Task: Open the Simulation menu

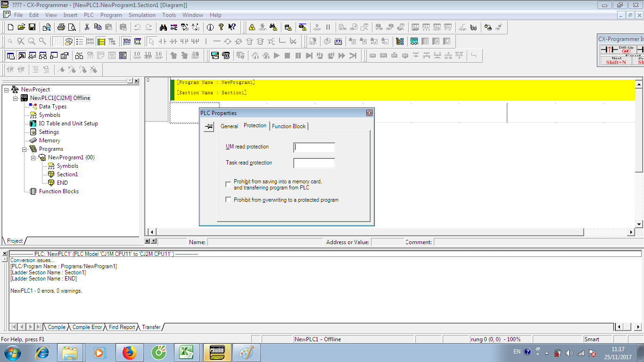Action: tap(142, 15)
